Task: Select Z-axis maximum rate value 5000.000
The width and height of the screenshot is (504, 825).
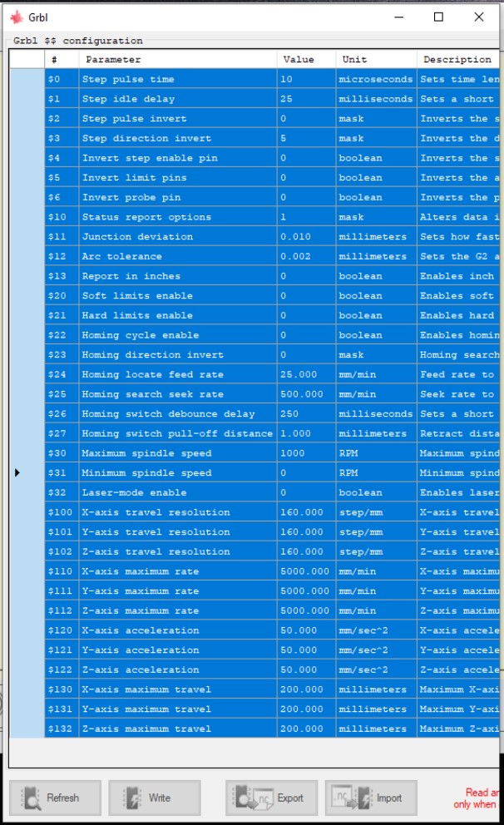Action: (x=306, y=611)
